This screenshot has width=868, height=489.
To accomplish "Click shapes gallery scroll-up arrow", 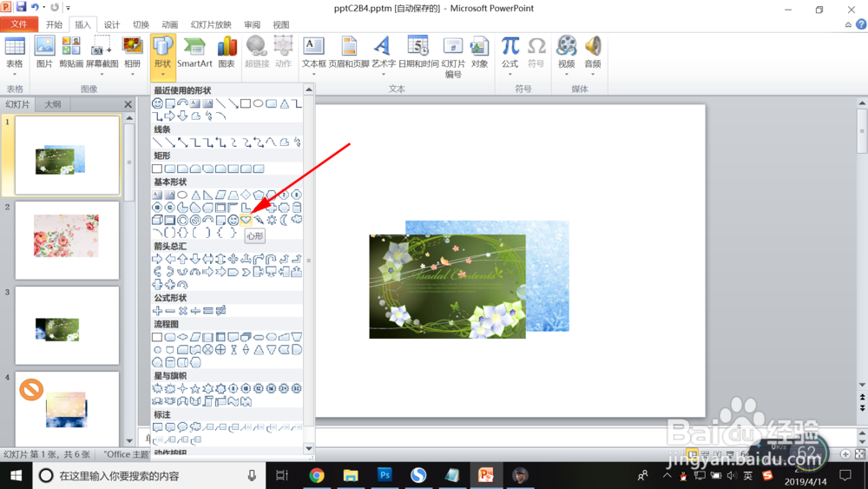I will pos(309,89).
